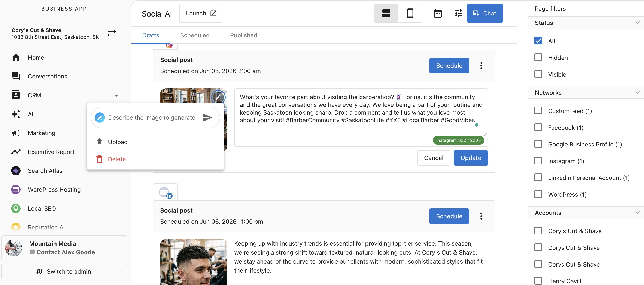Cancel editing the post caption
The image size is (644, 285).
[434, 158]
